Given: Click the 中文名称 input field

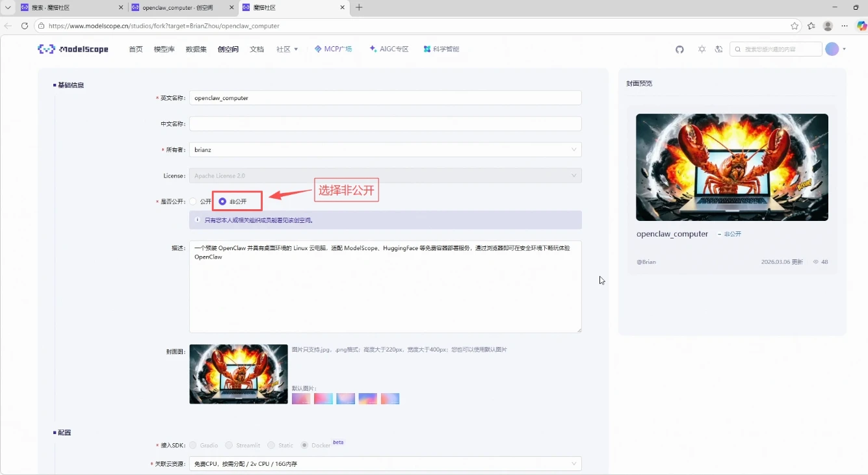Looking at the screenshot, I should (384, 123).
